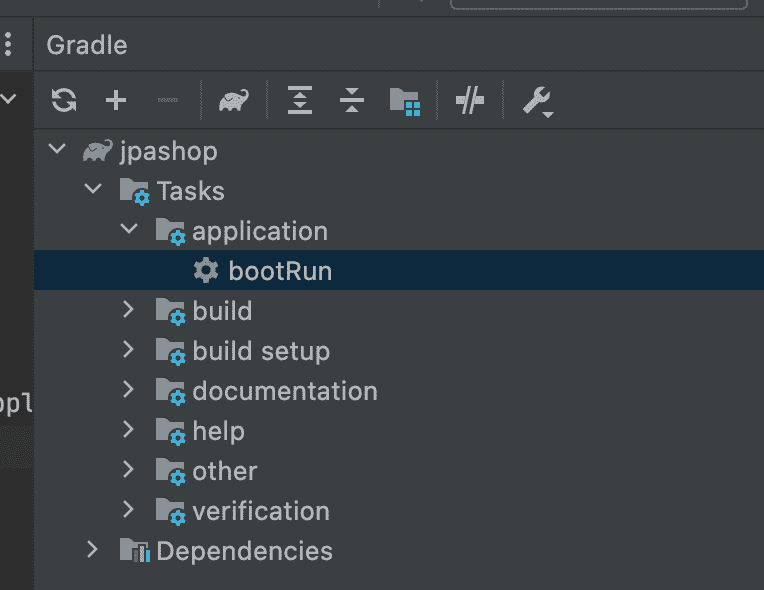Click the folder with blue squares icon
Screen dimensions: 764x590
tap(405, 102)
